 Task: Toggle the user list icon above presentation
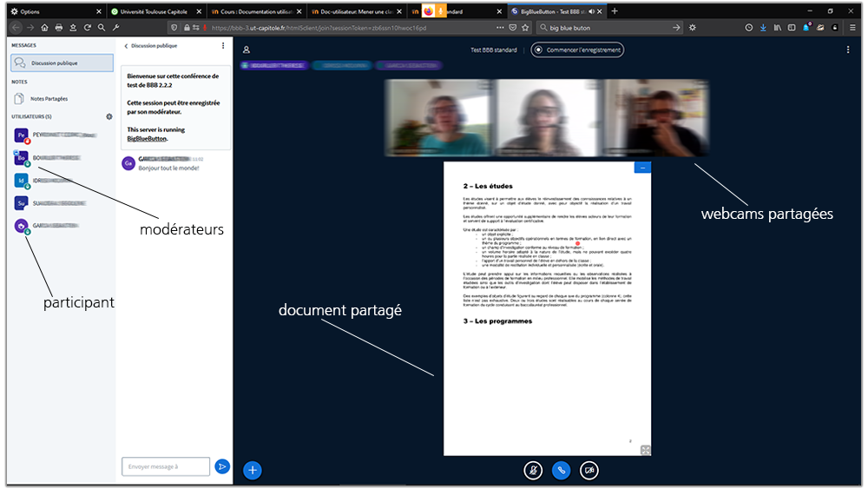click(247, 50)
